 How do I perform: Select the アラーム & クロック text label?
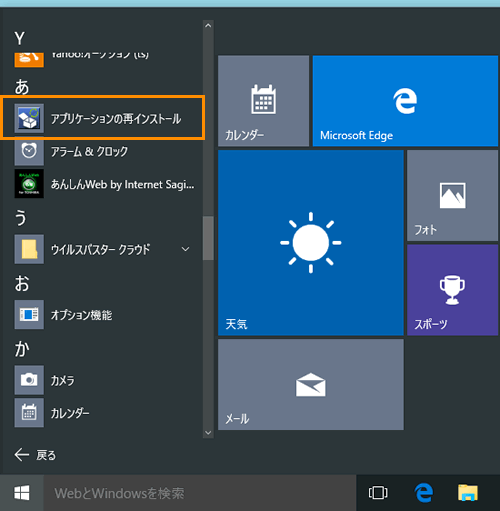[x=89, y=151]
